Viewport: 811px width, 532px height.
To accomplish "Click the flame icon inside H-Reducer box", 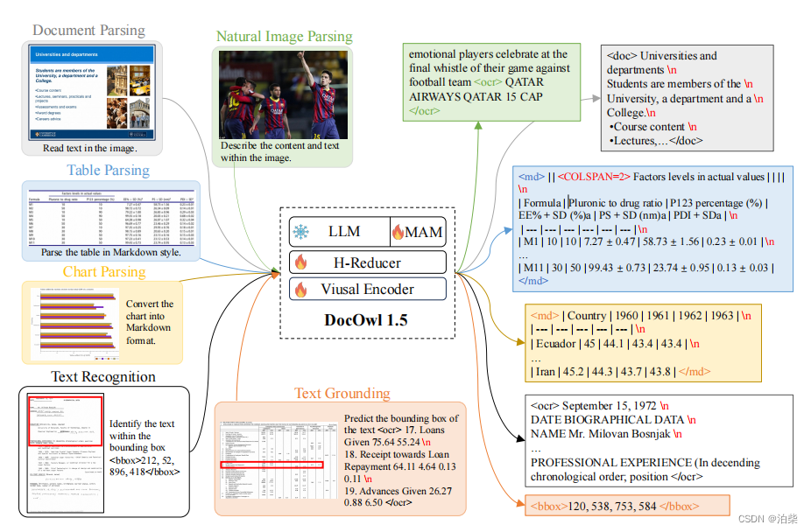I will click(301, 262).
